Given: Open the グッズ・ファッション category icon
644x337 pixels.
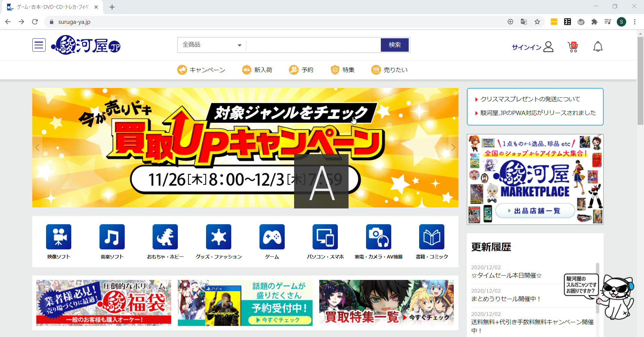Looking at the screenshot, I should coord(218,237).
